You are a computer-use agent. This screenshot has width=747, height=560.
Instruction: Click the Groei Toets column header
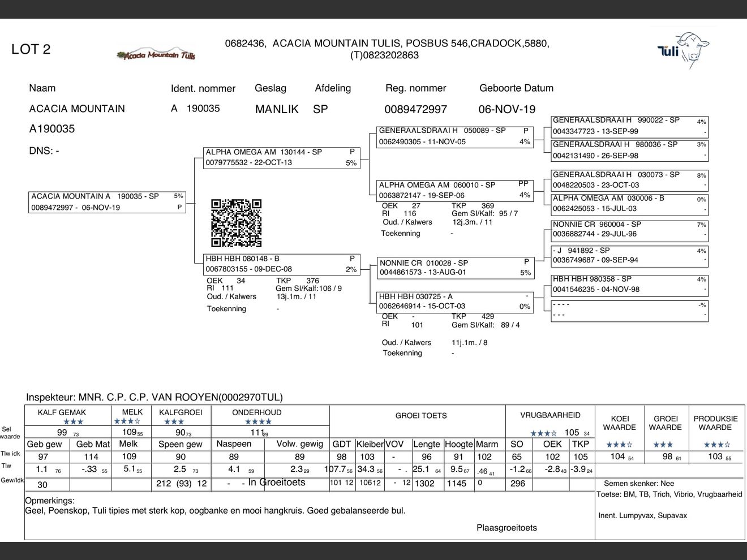point(420,416)
